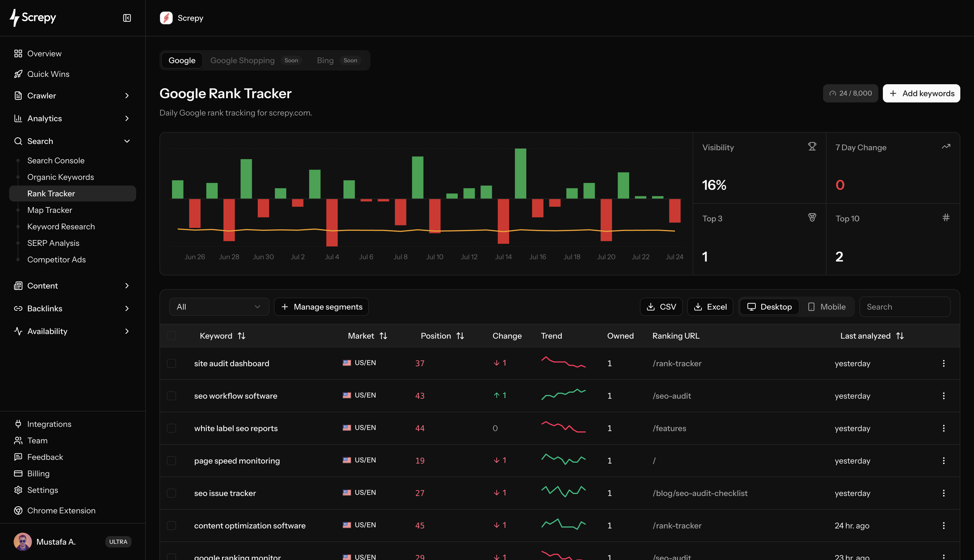Open Chrome Extension icon
Viewport: 974px width, 560px height.
point(18,510)
